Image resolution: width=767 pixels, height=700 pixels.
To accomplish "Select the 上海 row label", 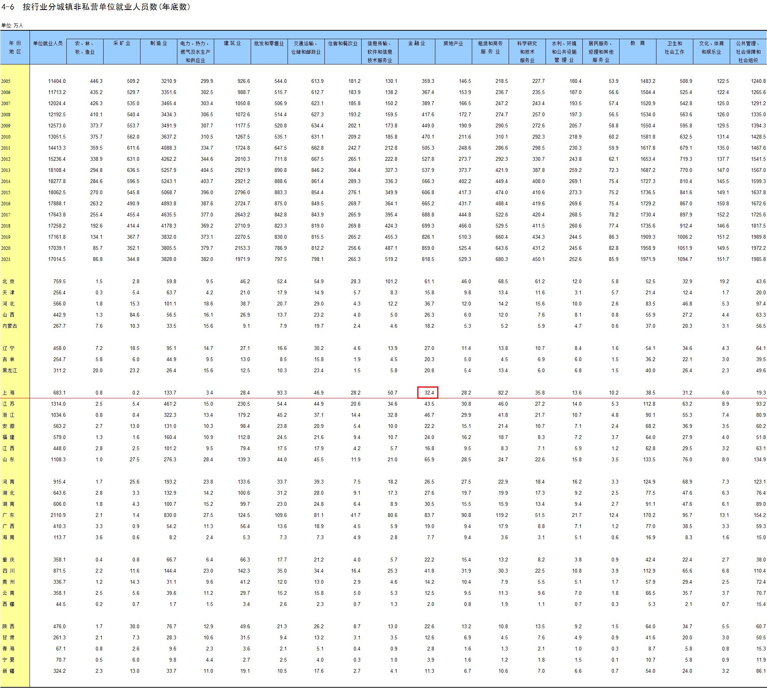I will click(x=8, y=393).
